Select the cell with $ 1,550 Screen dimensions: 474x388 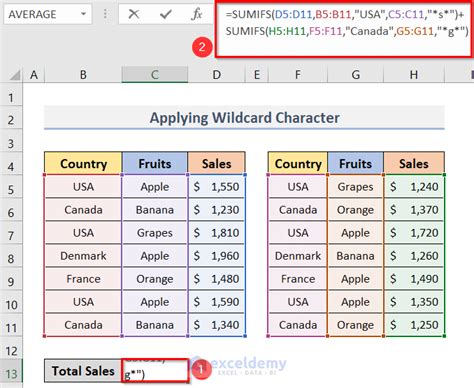217,187
